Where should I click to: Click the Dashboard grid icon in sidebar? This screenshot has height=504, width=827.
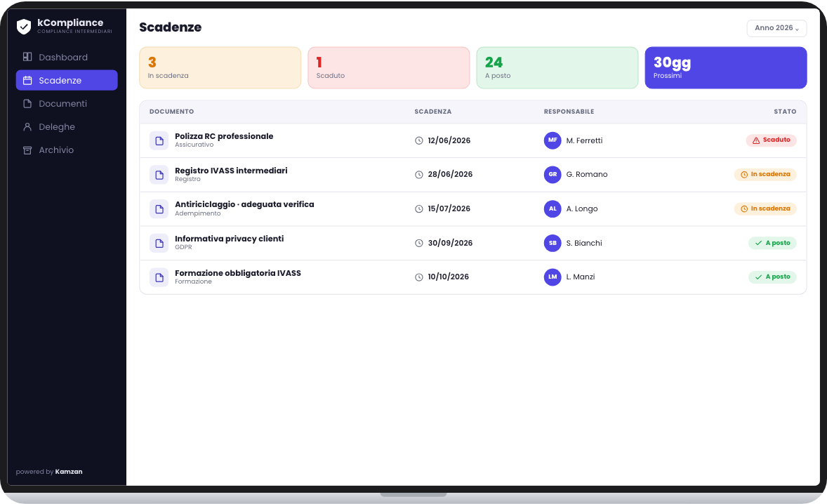coord(27,57)
